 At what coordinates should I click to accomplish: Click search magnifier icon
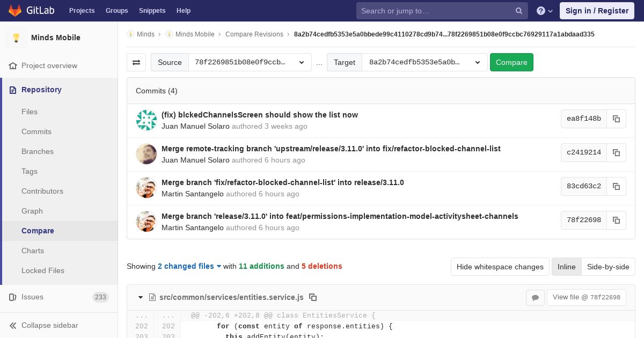click(519, 11)
